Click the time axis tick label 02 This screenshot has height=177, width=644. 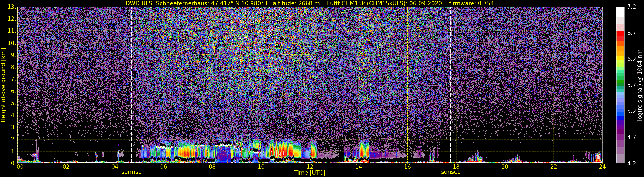[66, 167]
